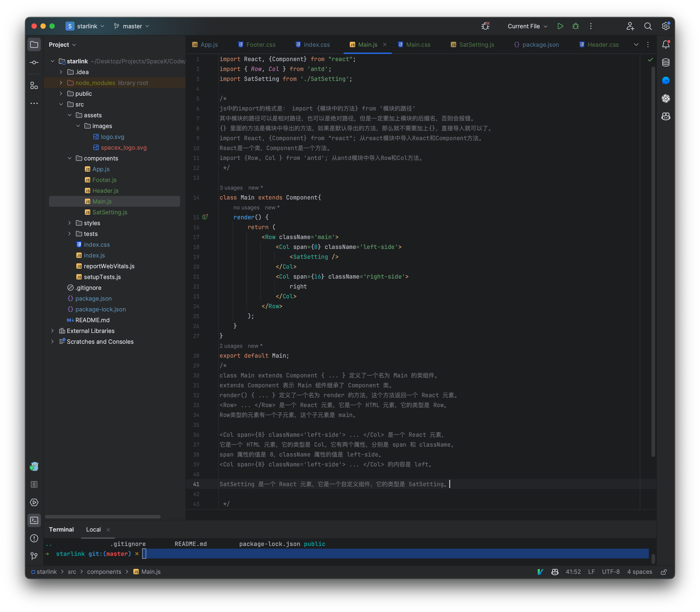Click the starlink breadcrumb in status bar
Image resolution: width=700 pixels, height=612 pixels.
[x=47, y=571]
